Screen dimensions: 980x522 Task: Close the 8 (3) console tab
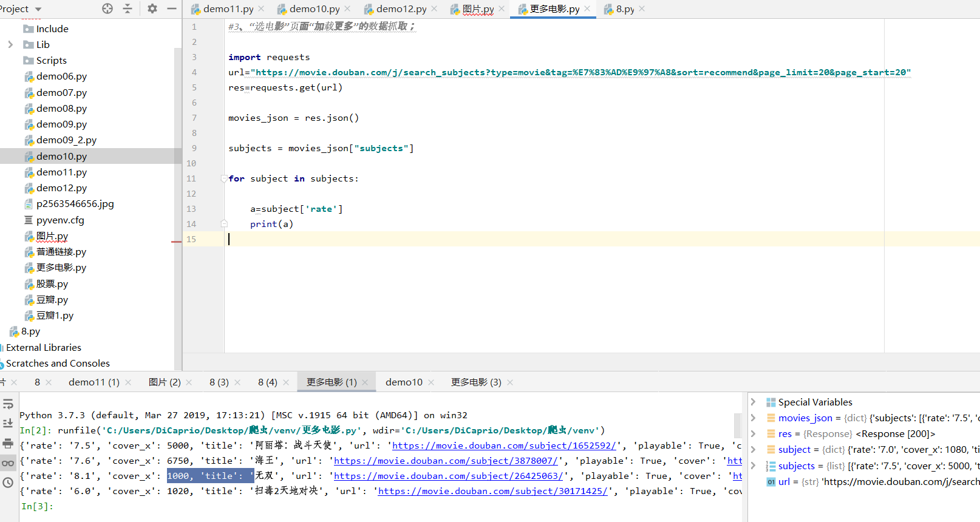[x=238, y=382]
